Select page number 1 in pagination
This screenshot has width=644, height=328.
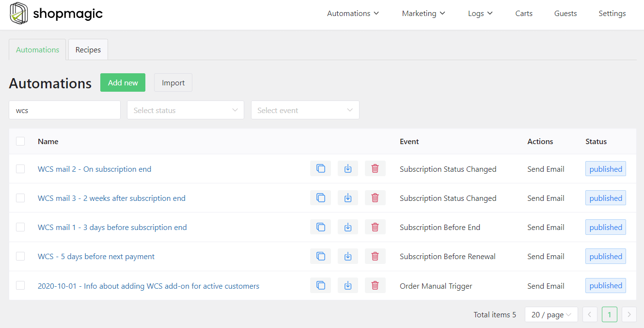click(609, 315)
